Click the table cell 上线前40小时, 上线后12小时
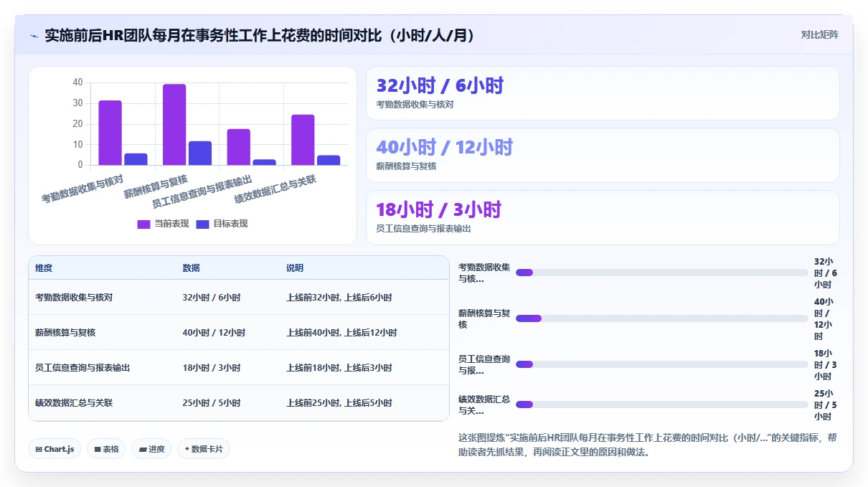Screen dimensions: 868x487 (x=341, y=333)
